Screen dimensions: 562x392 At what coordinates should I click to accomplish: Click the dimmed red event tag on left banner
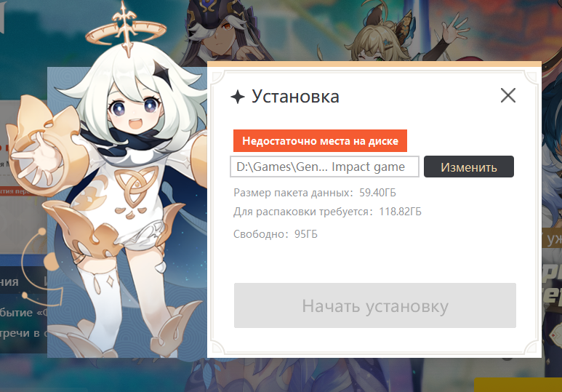pos(15,191)
